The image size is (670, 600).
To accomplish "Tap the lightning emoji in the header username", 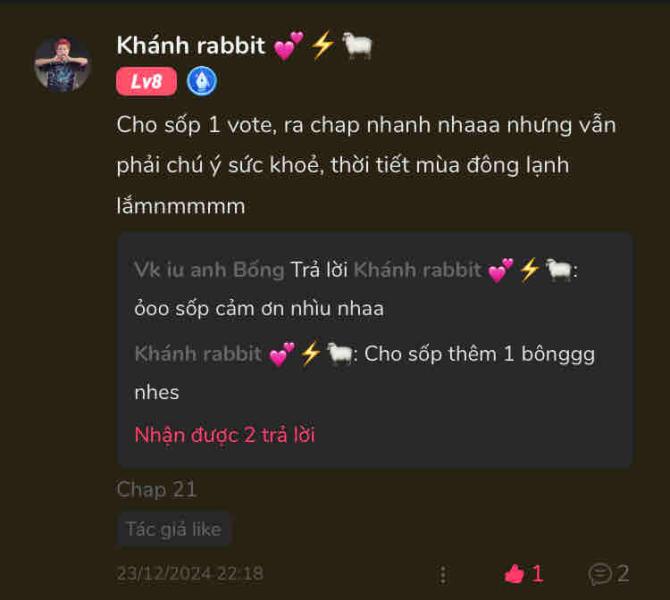I will pyautogui.click(x=322, y=45).
